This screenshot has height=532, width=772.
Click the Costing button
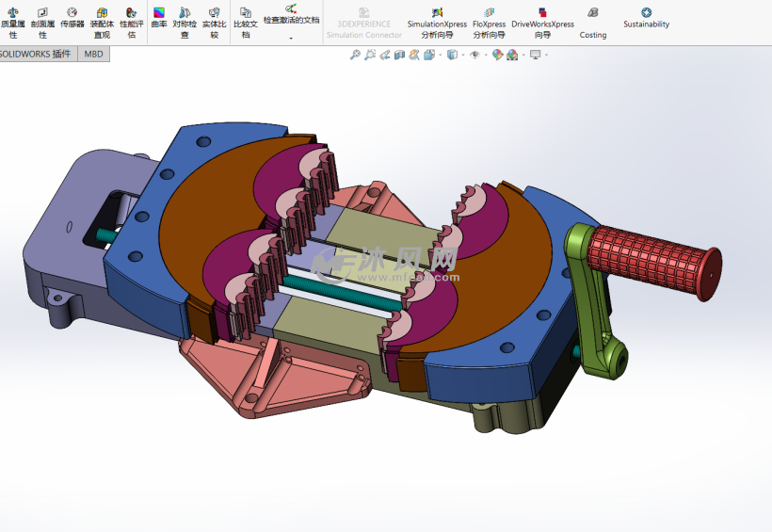click(x=593, y=23)
